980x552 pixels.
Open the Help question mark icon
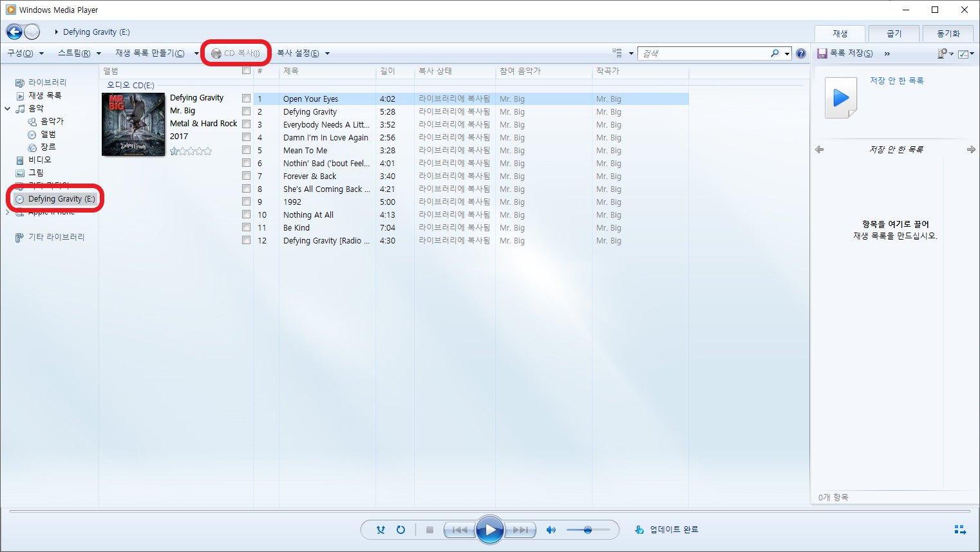pos(800,53)
